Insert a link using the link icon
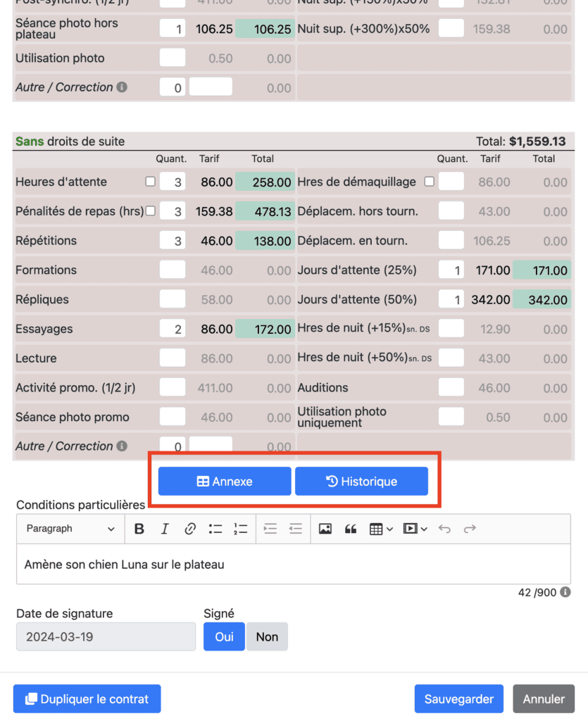Image resolution: width=588 pixels, height=721 pixels. (x=190, y=529)
